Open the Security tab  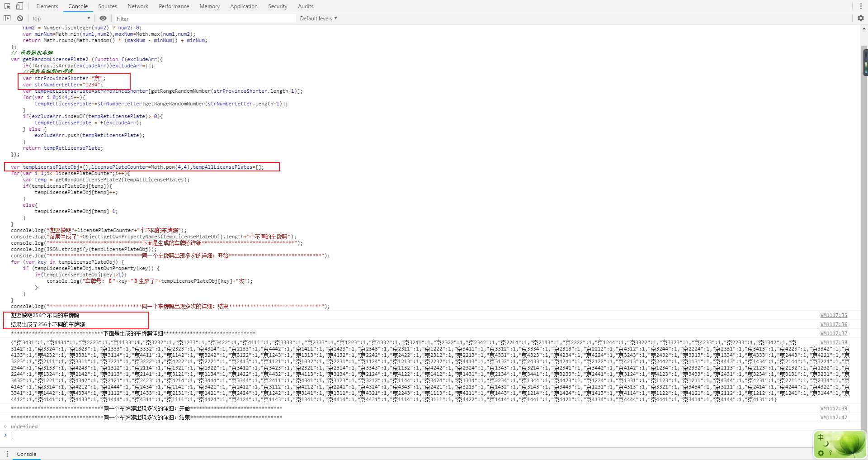point(278,6)
